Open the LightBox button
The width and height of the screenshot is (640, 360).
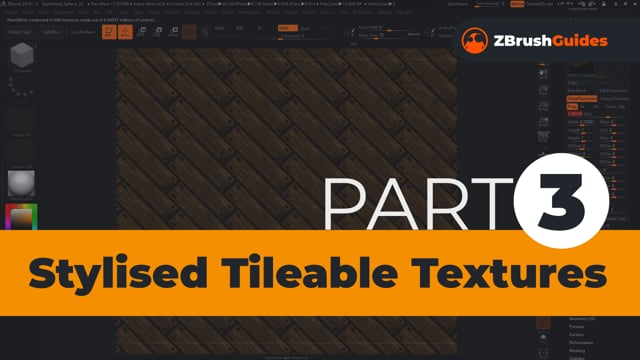[x=51, y=32]
